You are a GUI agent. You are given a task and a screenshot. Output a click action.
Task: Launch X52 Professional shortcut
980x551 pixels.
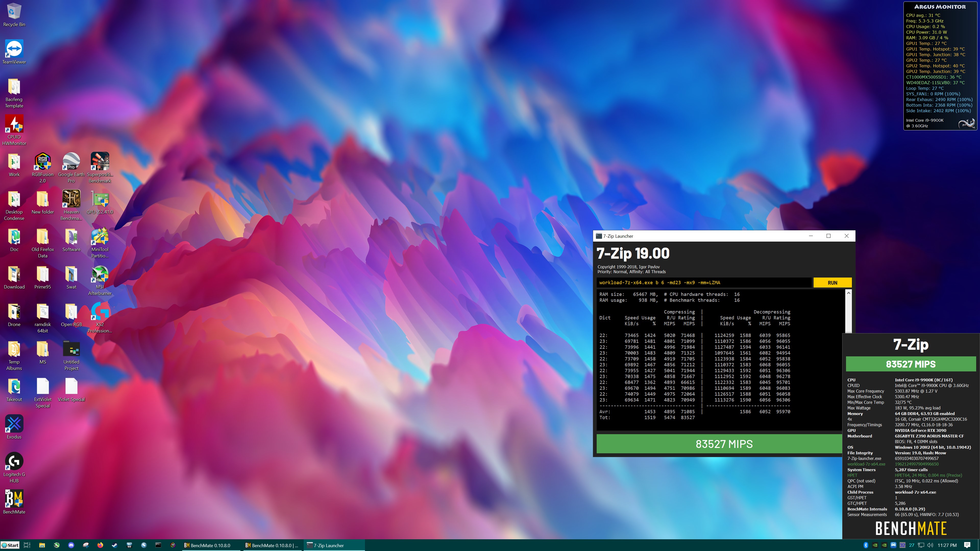pos(100,318)
